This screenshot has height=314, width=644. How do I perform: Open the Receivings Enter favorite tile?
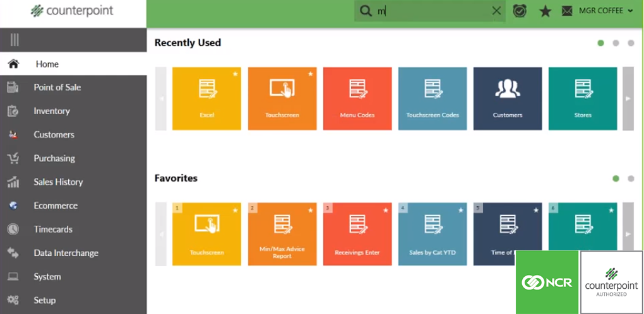(357, 233)
